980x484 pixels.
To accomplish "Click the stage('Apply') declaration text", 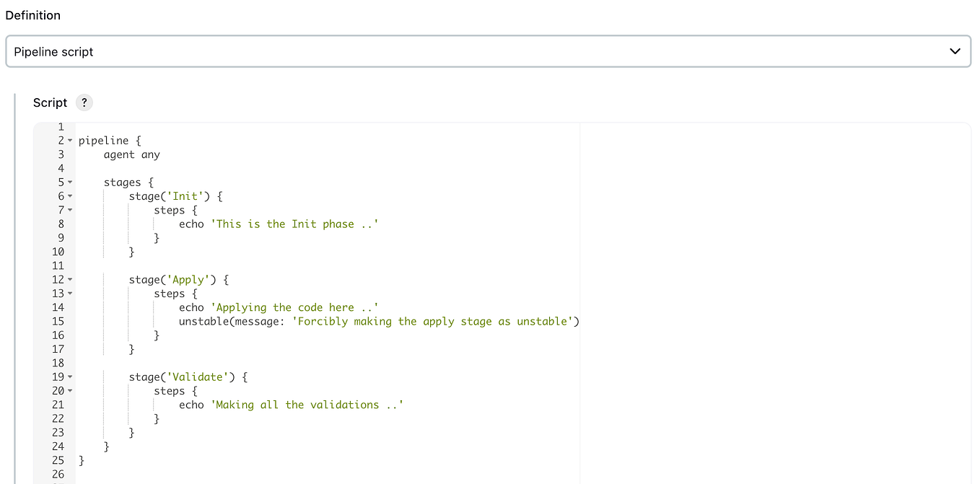I will (x=177, y=279).
